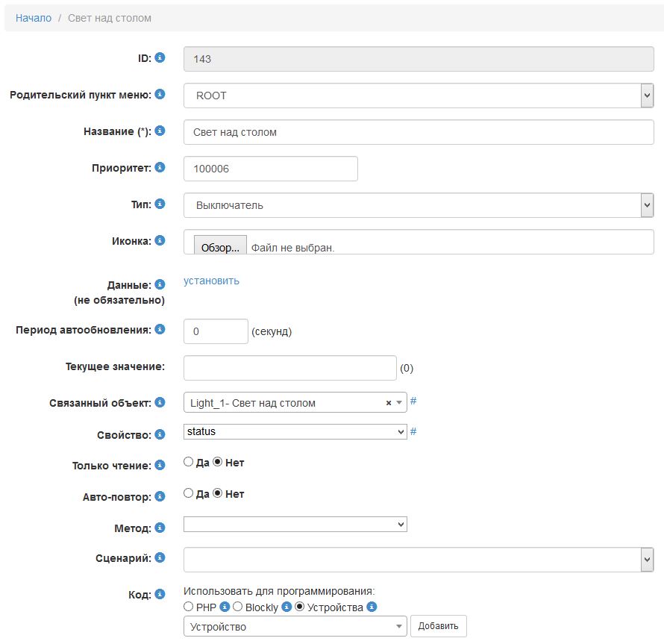
Task: Open the Метод dropdown
Action: point(295,525)
